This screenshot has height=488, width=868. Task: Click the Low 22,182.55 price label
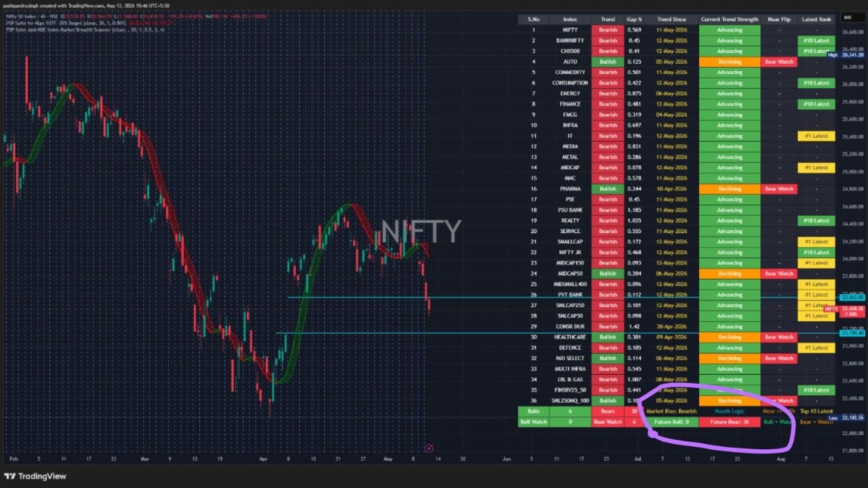tap(846, 418)
